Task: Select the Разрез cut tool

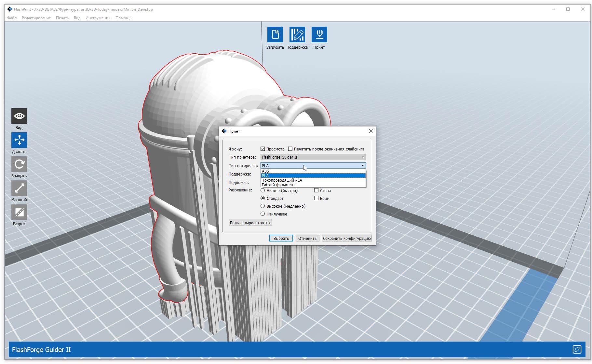Action: point(19,212)
